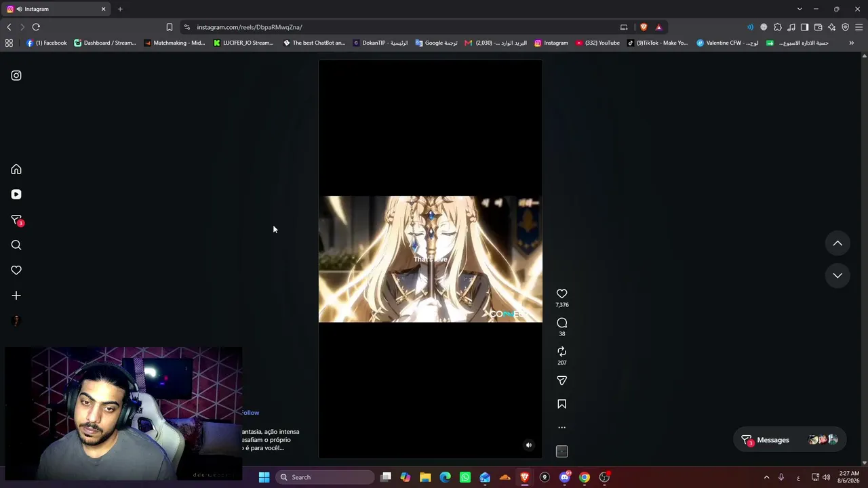The height and width of the screenshot is (488, 868).
Task: Go back to previous page
Action: [9, 27]
